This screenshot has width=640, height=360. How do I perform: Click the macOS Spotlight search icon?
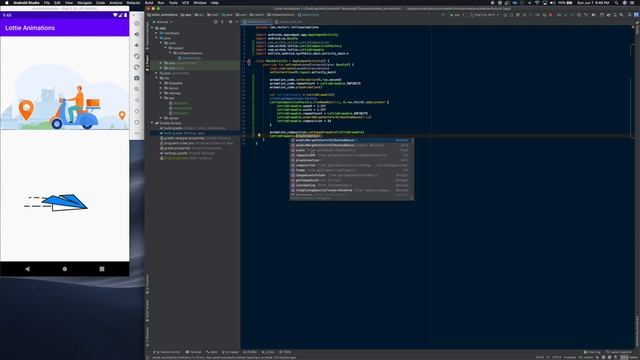point(616,2)
